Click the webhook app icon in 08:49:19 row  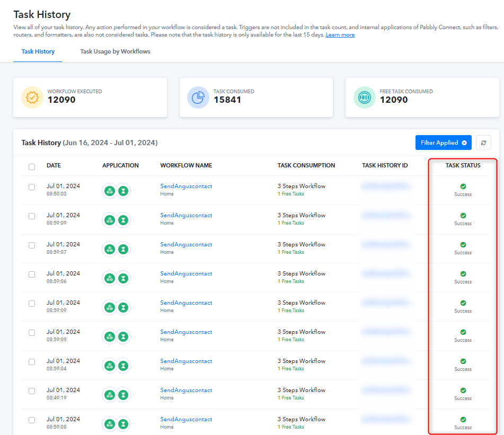[x=110, y=395]
